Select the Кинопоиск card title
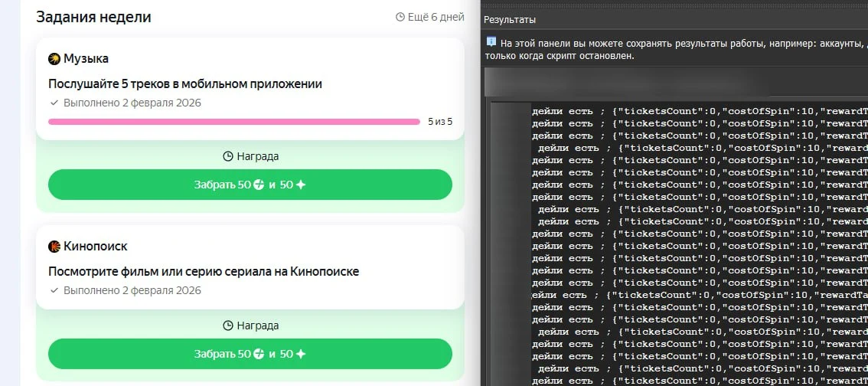The width and height of the screenshot is (868, 386). 95,247
